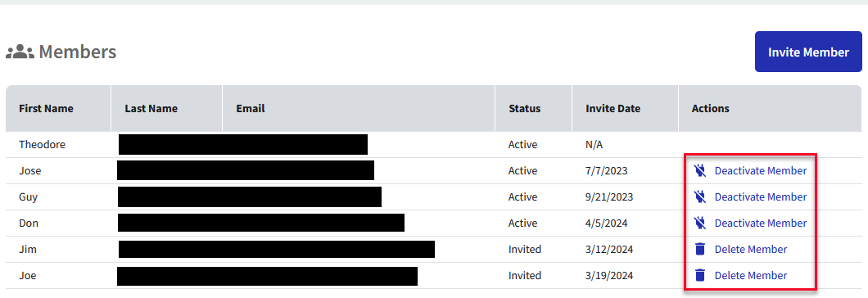This screenshot has width=868, height=298.
Task: Click Jim's Invited status cell
Action: click(x=525, y=249)
